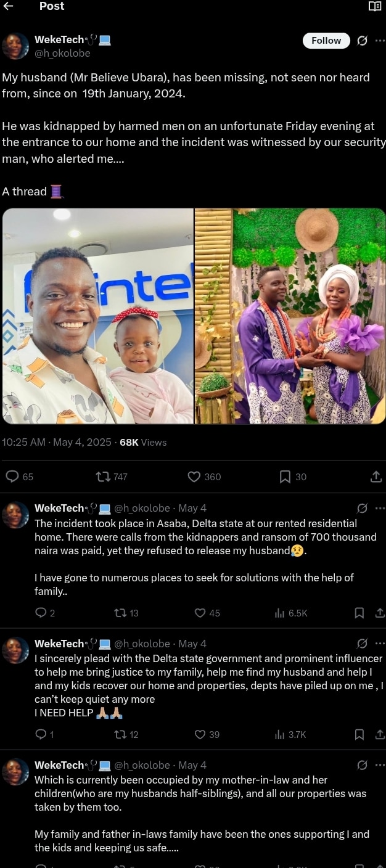Open reader view book icon
Image resolution: width=386 pixels, height=868 pixels.
374,6
